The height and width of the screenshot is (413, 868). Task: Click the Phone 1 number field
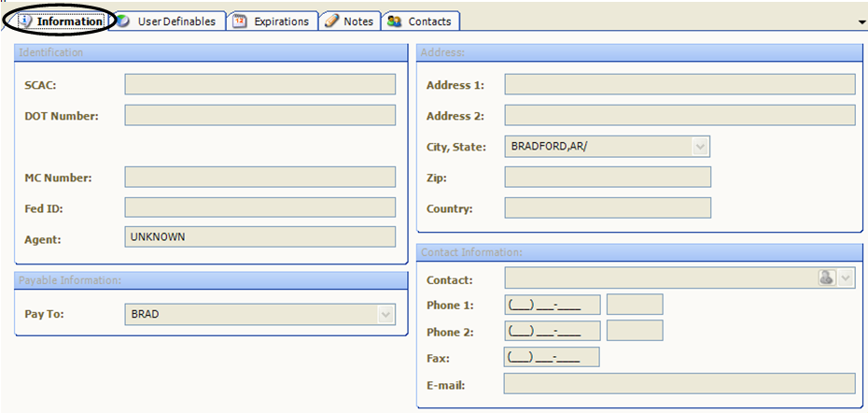553,305
